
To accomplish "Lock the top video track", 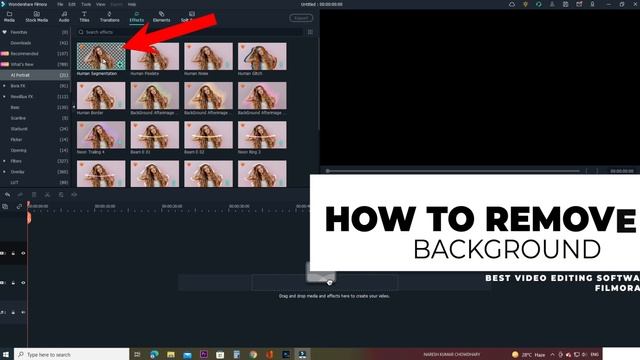I will coord(13,253).
